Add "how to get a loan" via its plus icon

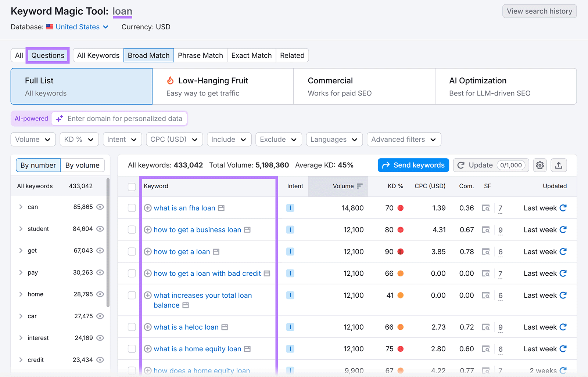click(x=148, y=252)
